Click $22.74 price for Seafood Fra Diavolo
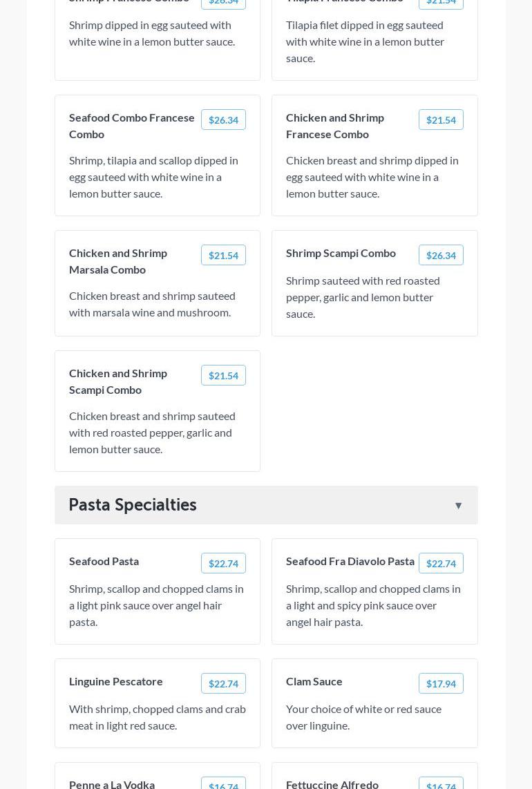This screenshot has width=532, height=789. click(441, 564)
